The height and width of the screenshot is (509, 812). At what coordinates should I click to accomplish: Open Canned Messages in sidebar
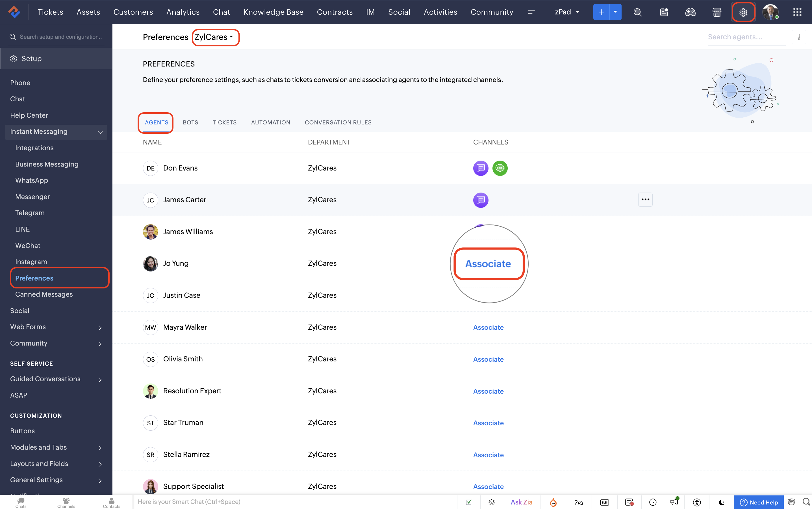click(44, 294)
